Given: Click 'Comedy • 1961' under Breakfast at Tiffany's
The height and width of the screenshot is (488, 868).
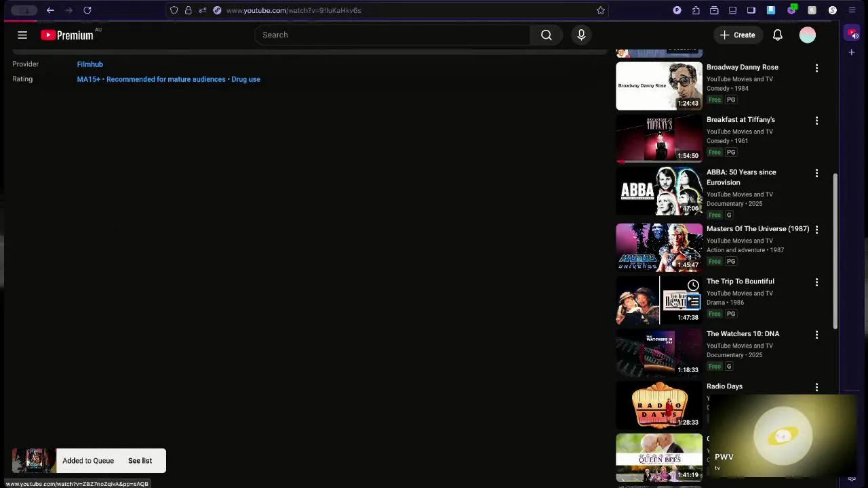Looking at the screenshot, I should click(x=727, y=141).
